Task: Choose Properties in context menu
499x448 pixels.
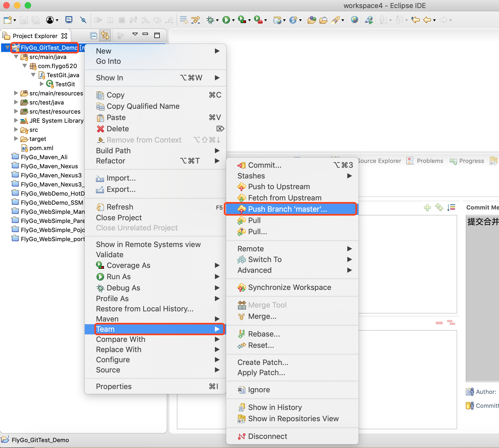Action: 155,386
